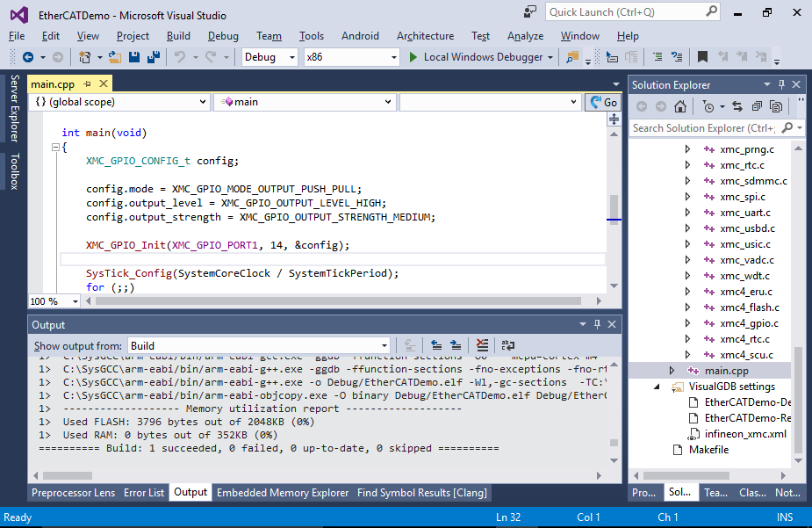812x528 pixels.
Task: Click the comment out selected lines icon
Action: coord(658,57)
